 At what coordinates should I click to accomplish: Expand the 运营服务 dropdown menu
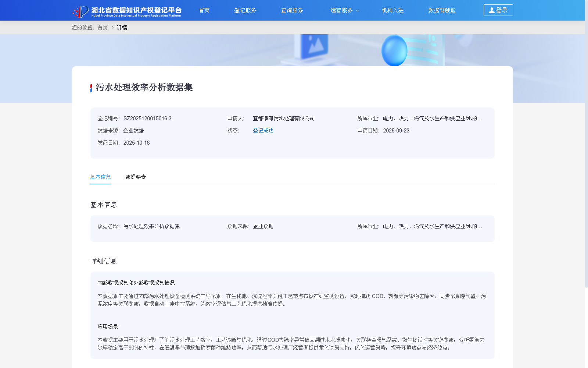pos(344,10)
